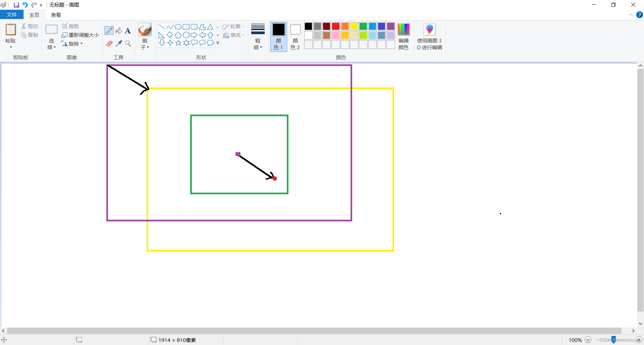Click horizontal scrollbar right arrow

tap(633, 331)
